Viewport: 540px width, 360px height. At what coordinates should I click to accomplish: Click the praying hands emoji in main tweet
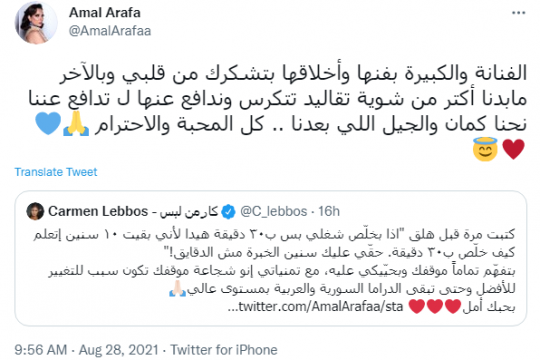click(x=76, y=123)
